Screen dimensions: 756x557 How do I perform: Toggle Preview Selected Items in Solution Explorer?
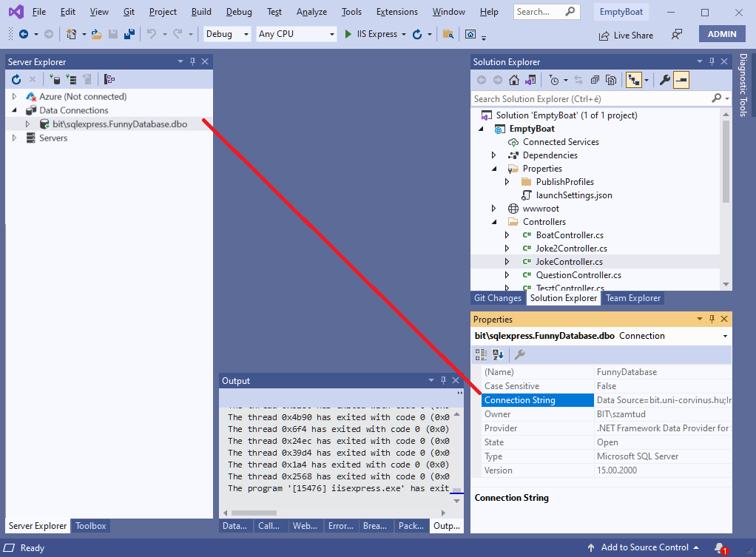click(681, 80)
